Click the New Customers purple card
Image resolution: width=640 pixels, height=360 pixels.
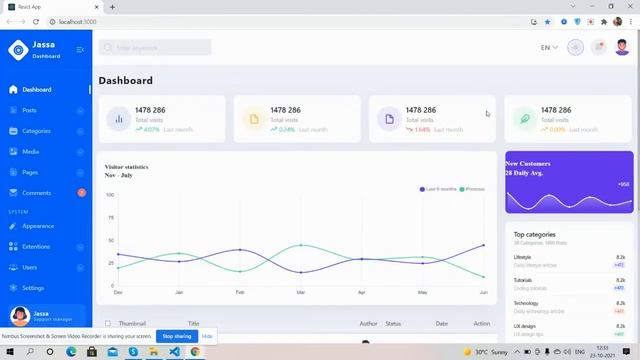click(569, 182)
